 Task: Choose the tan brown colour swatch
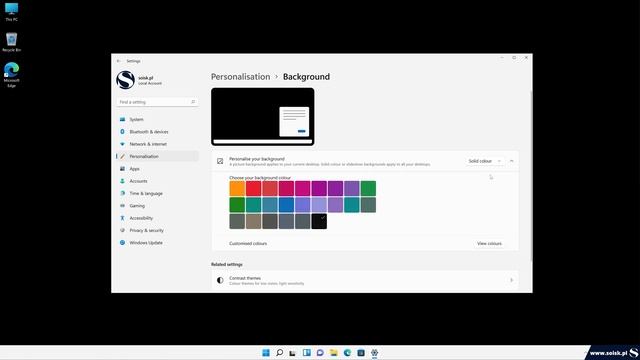[x=253, y=221]
